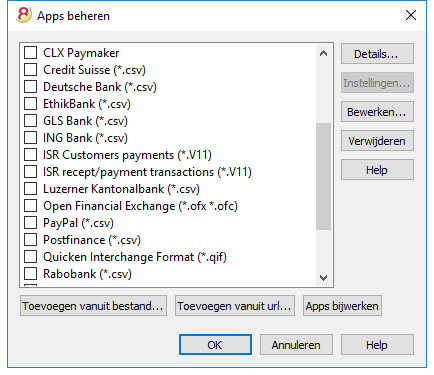434x375 pixels.
Task: Click the scroll down arrow in the list
Action: pyautogui.click(x=323, y=277)
